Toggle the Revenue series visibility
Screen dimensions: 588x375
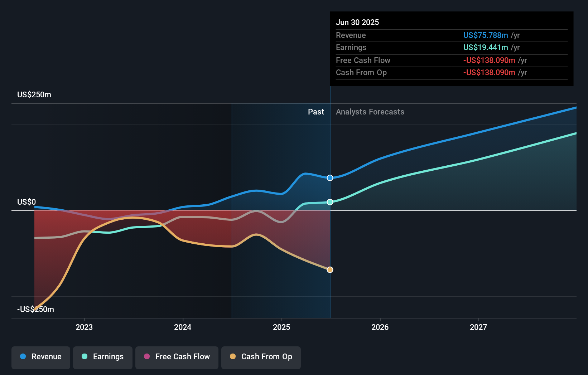click(40, 357)
